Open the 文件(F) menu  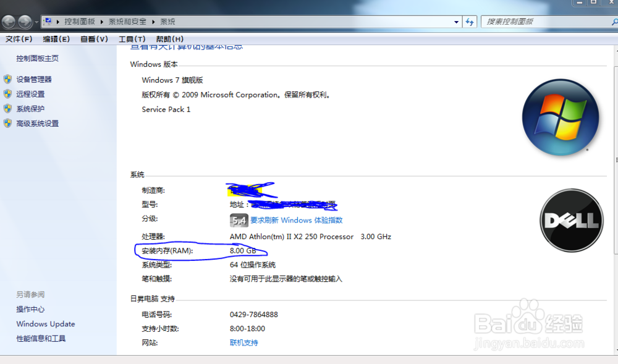19,39
